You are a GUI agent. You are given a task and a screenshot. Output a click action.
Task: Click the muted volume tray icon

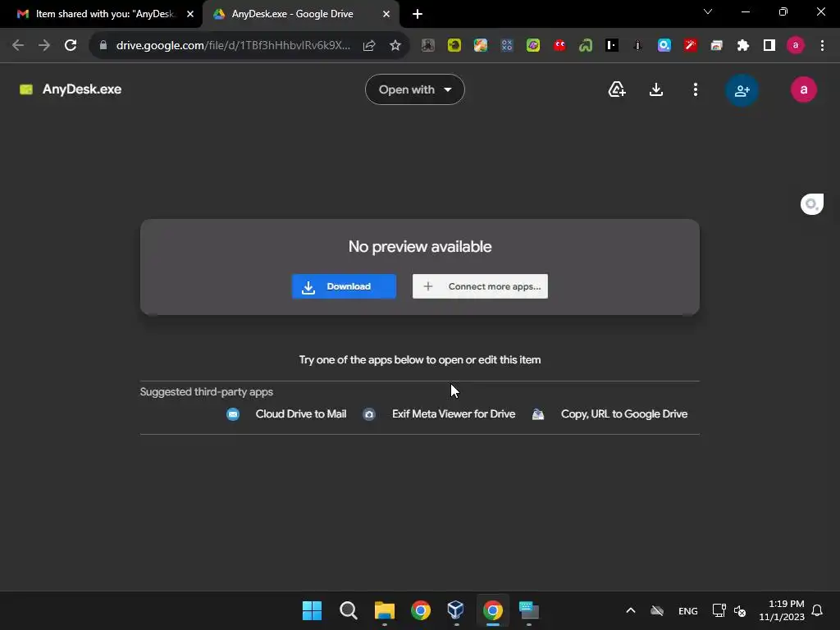pyautogui.click(x=740, y=610)
